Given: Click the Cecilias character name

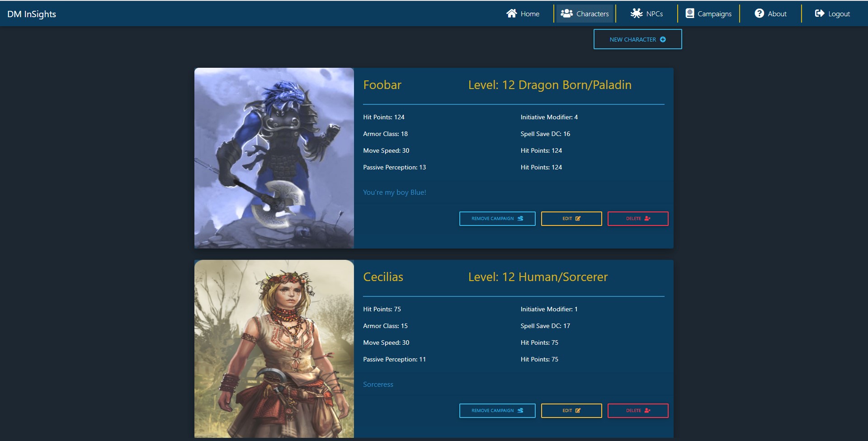Looking at the screenshot, I should point(383,277).
